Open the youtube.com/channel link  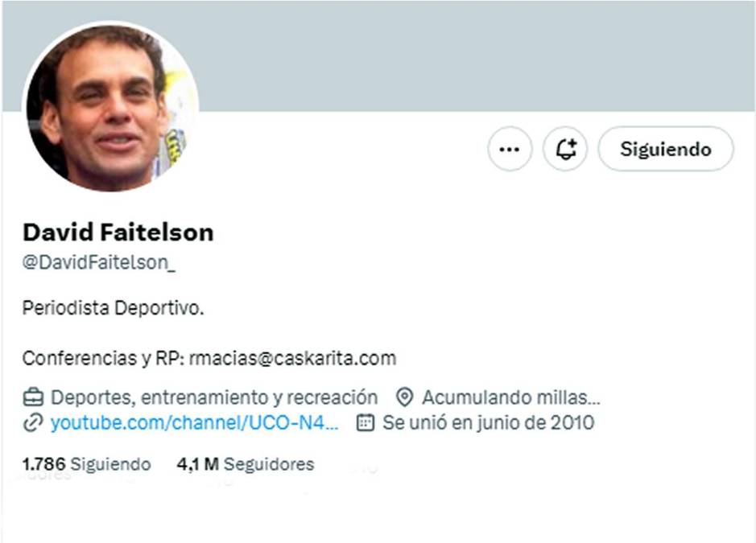coord(194,422)
